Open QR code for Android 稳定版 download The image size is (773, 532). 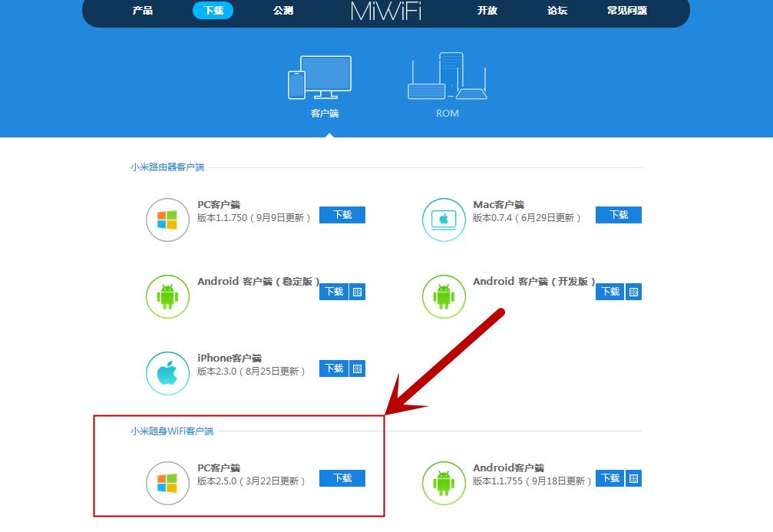coord(358,292)
